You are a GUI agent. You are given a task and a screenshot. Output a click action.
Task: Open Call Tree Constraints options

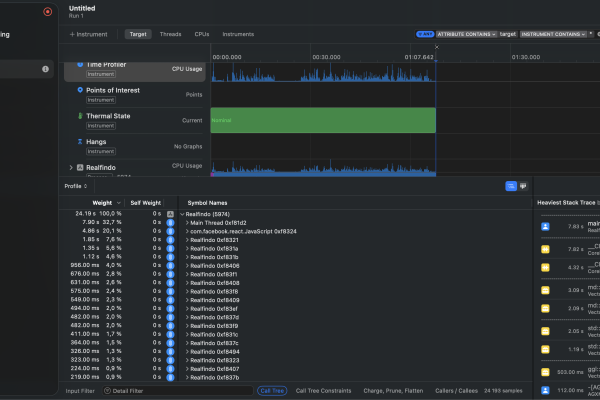point(323,391)
